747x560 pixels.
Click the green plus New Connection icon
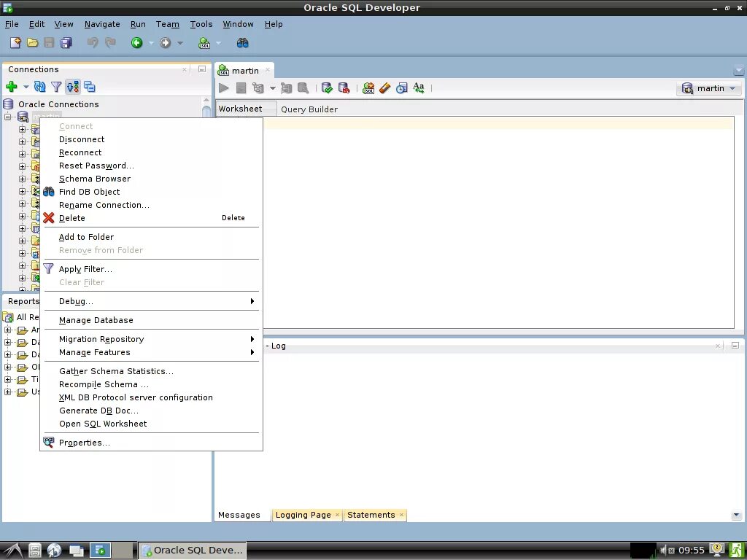[12, 87]
